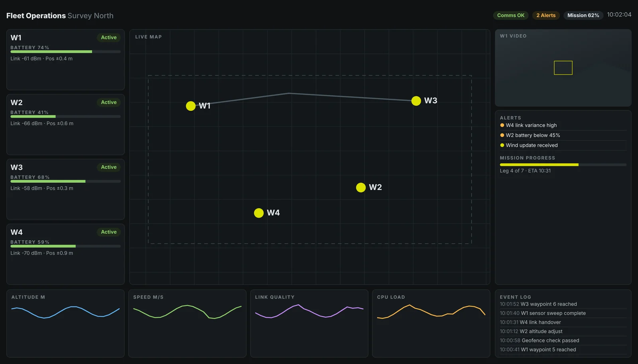Select the W2 drone marker on map
638x364 pixels.
[361, 188]
